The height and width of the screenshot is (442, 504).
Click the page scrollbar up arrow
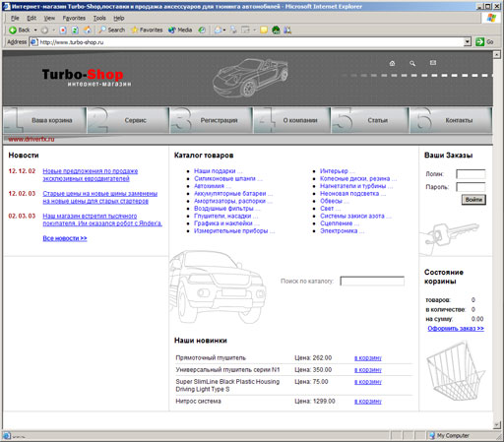497,54
